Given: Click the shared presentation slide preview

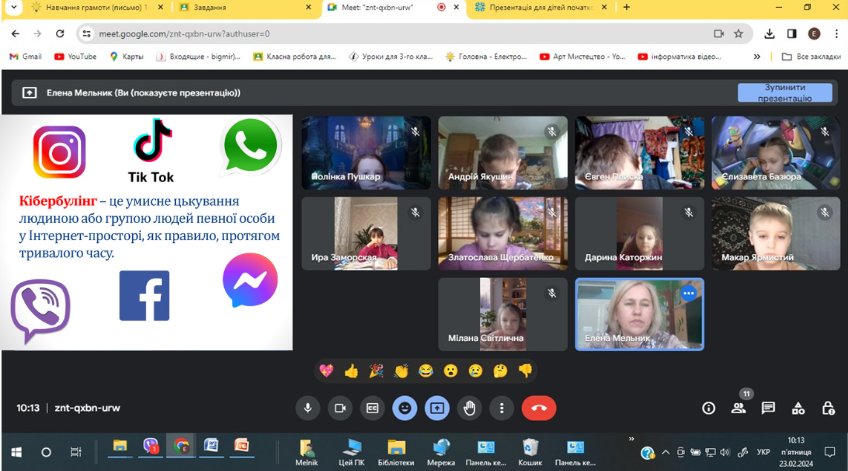Looking at the screenshot, I should click(147, 232).
